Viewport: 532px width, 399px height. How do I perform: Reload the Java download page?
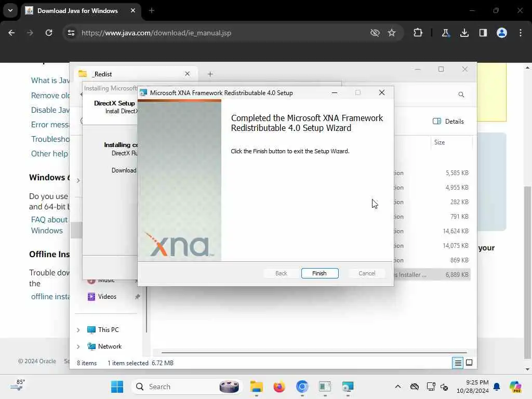pos(49,33)
